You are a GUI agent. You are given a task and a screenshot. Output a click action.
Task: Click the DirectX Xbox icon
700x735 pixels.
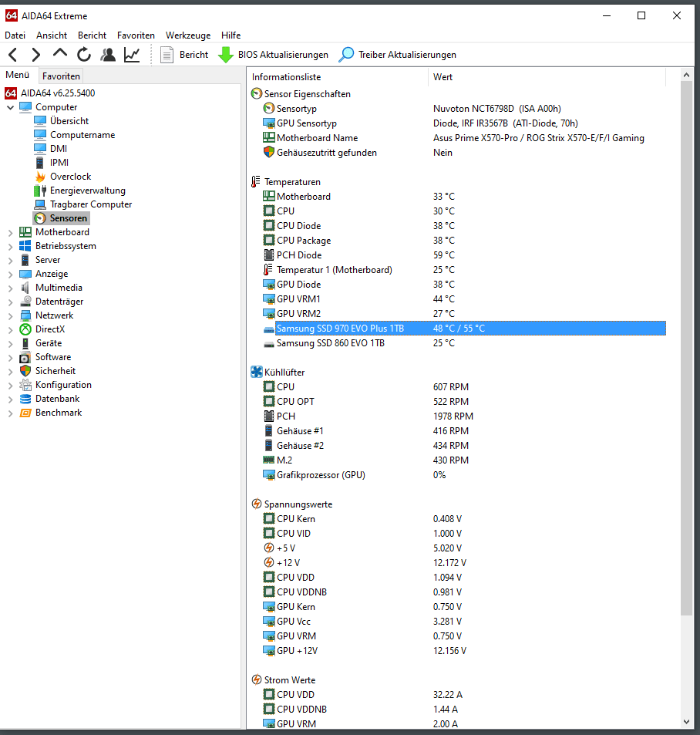25,329
